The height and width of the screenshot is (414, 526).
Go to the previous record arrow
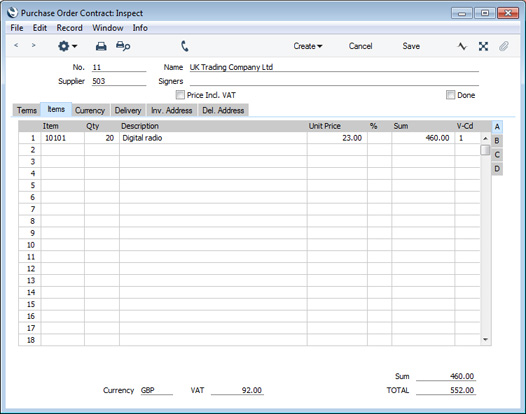tap(16, 45)
